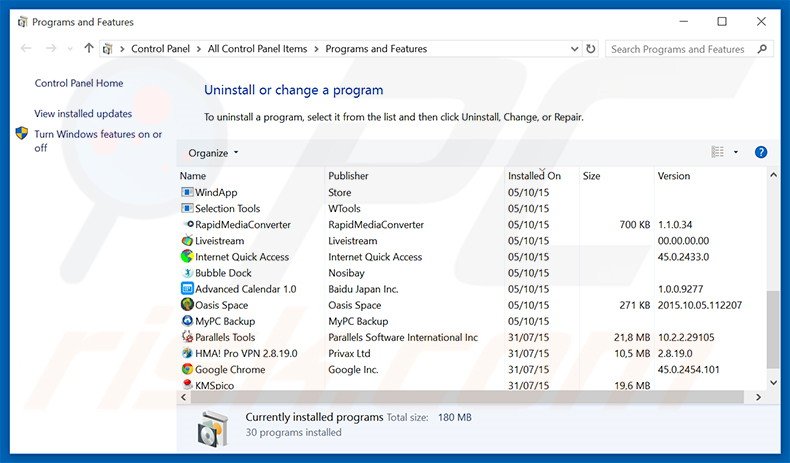Click the scroll down arrow of list

point(773,383)
